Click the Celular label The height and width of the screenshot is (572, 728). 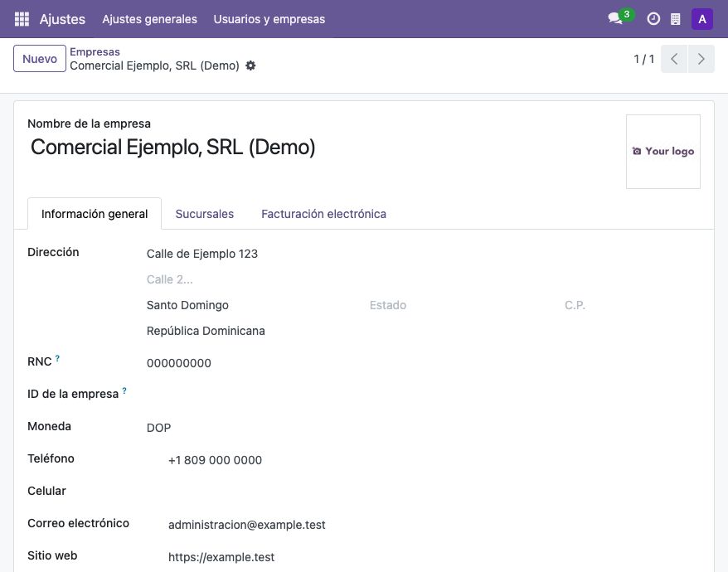pos(47,491)
